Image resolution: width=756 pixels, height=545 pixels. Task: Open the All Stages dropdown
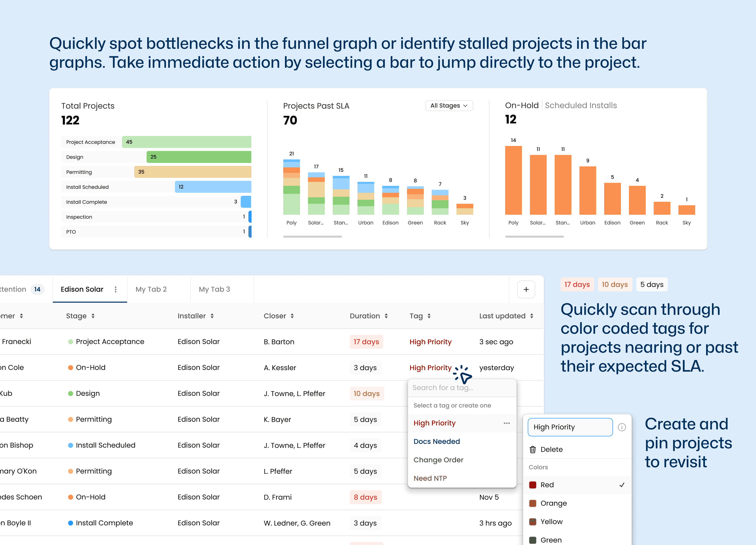(449, 106)
